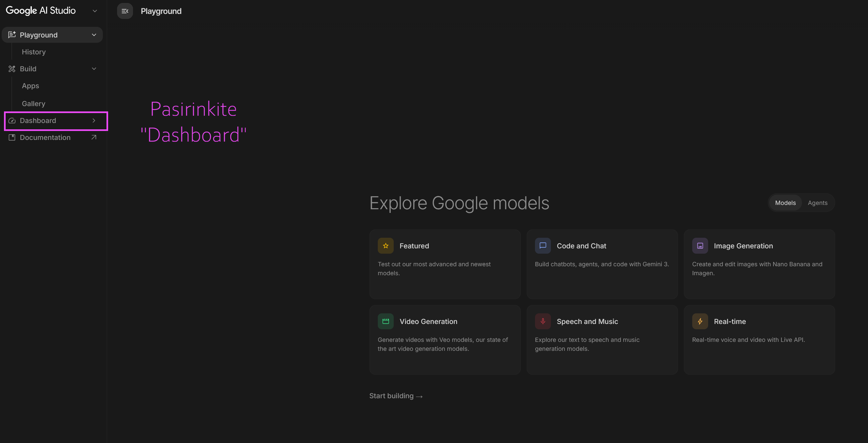Open the Featured models card title

414,246
